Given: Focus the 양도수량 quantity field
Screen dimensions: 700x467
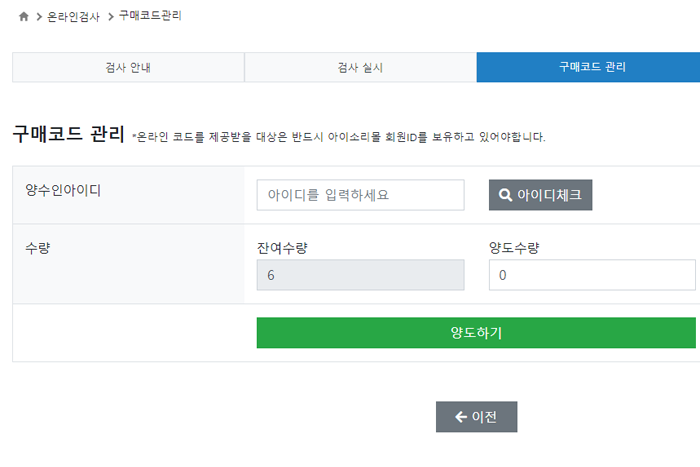Looking at the screenshot, I should pyautogui.click(x=592, y=275).
